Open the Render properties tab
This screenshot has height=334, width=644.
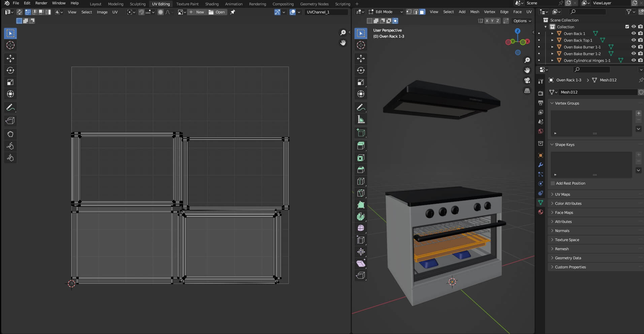click(x=540, y=93)
